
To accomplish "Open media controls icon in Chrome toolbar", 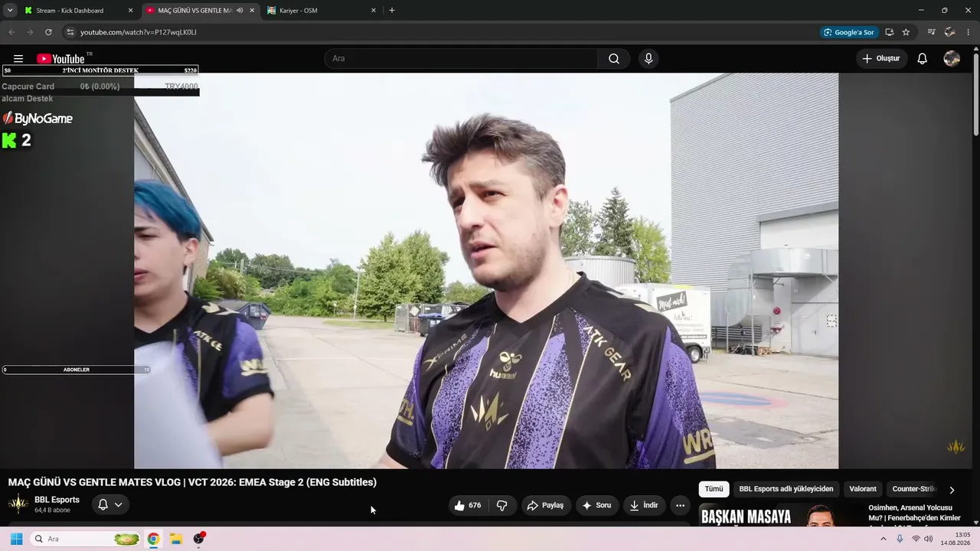I will coord(931,32).
